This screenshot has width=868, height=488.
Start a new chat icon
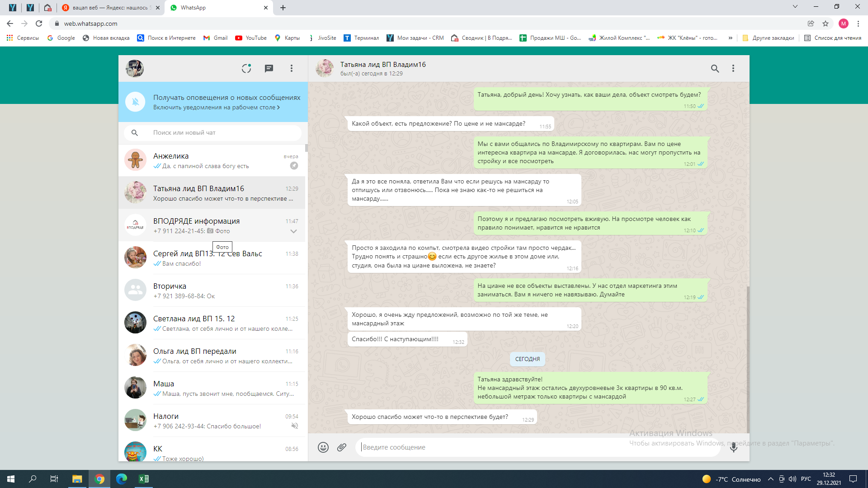click(269, 68)
